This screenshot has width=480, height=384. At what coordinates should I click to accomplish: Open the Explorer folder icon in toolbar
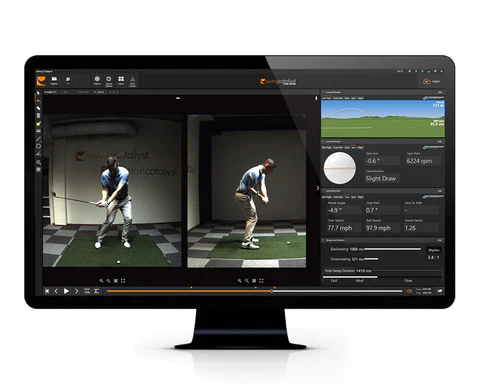tap(54, 80)
